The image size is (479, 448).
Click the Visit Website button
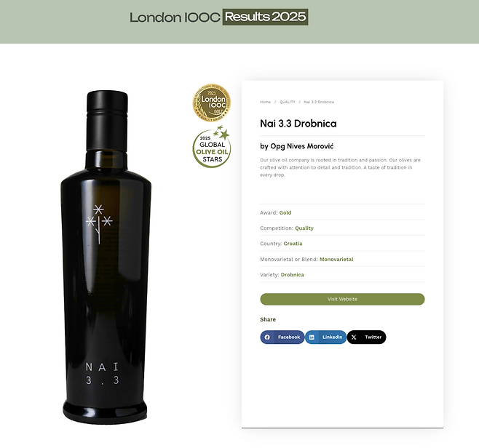[x=342, y=299]
